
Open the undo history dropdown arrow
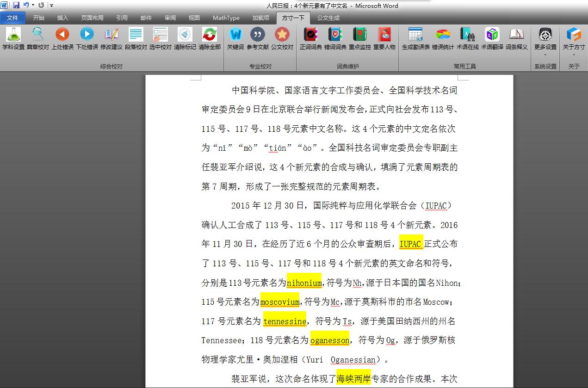point(33,5)
